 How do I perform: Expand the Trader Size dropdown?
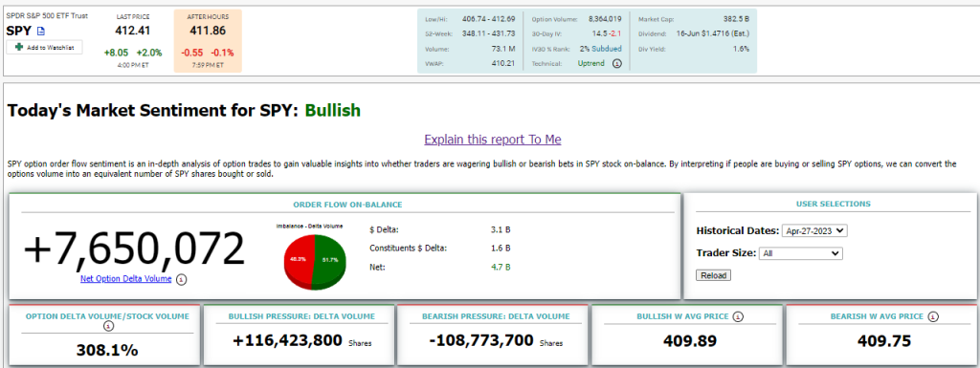[801, 253]
